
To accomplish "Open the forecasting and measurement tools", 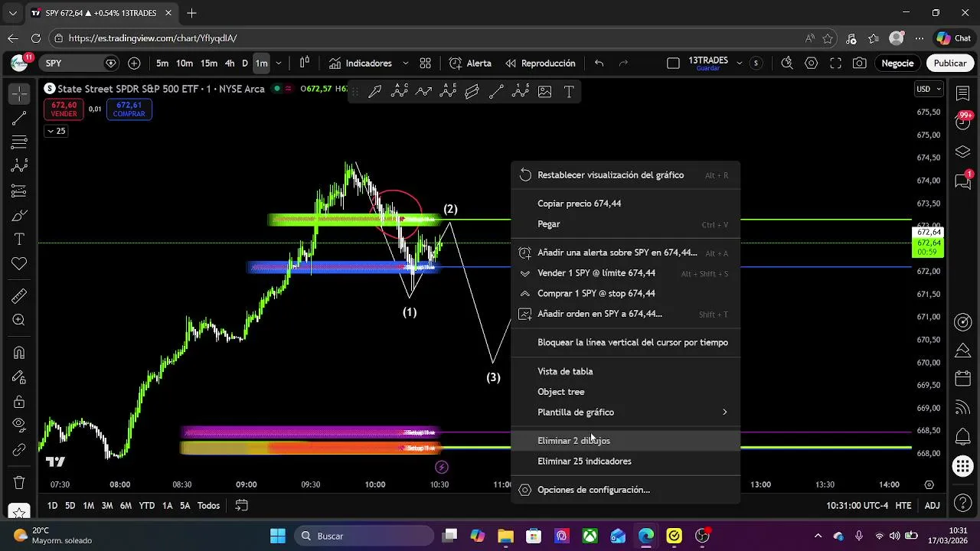I will pos(19,191).
